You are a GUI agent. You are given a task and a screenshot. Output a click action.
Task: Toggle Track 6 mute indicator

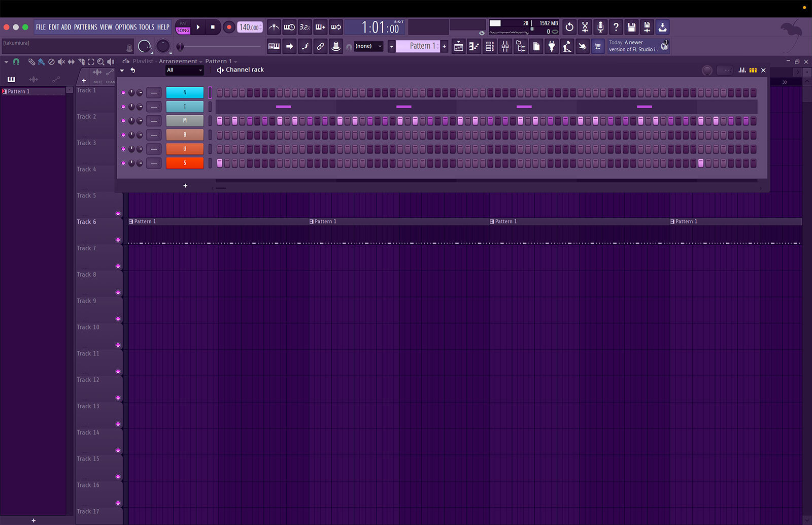[x=118, y=240]
